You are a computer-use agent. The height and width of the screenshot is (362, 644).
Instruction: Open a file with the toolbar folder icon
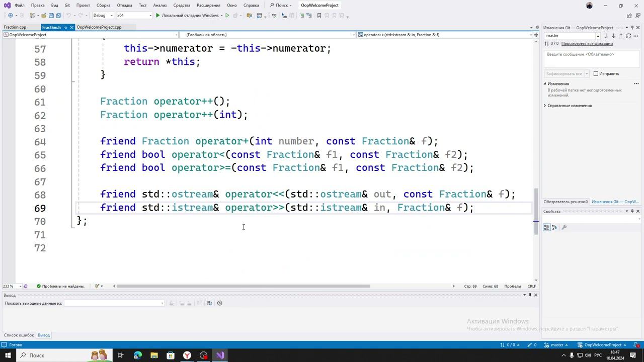(x=43, y=16)
